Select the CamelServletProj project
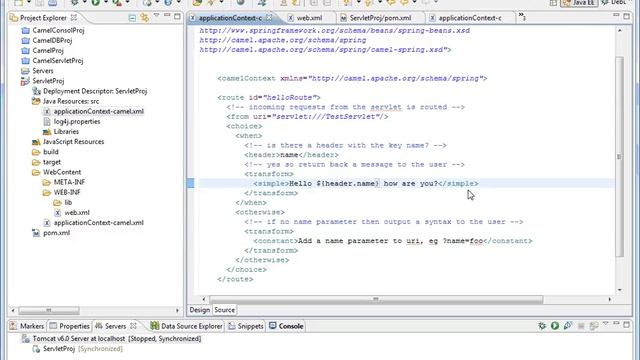This screenshot has width=640, height=360. (x=58, y=61)
